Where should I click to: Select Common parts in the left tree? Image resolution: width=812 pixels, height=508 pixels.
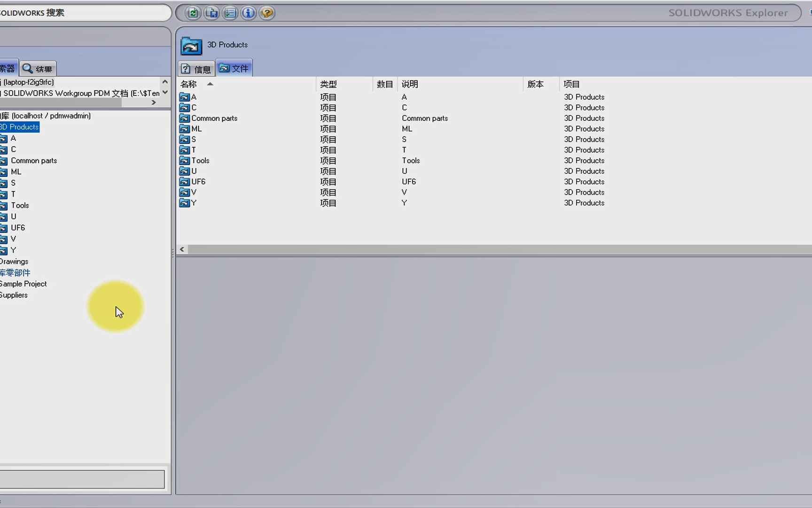pos(34,161)
